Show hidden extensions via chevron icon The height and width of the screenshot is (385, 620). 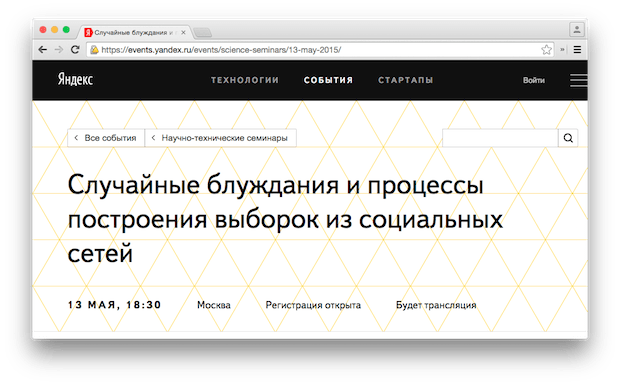click(562, 50)
